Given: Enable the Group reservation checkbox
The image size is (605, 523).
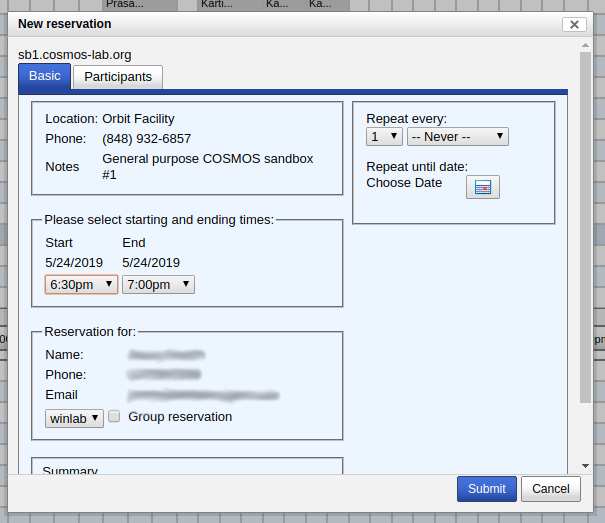Looking at the screenshot, I should pyautogui.click(x=115, y=417).
